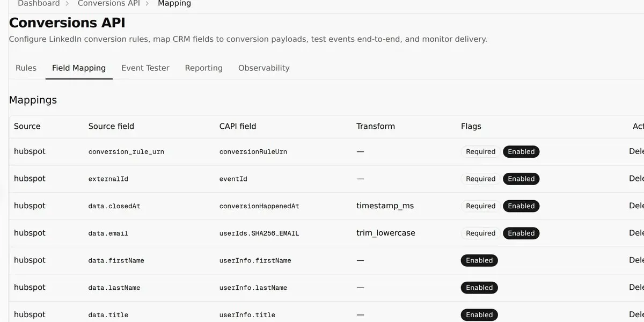This screenshot has height=322, width=644.
Task: Delete the data.lastName mapping
Action: [636, 288]
